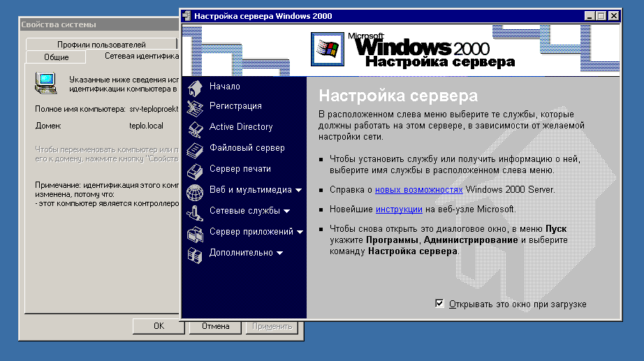Select Сервер печати in the menu

240,169
